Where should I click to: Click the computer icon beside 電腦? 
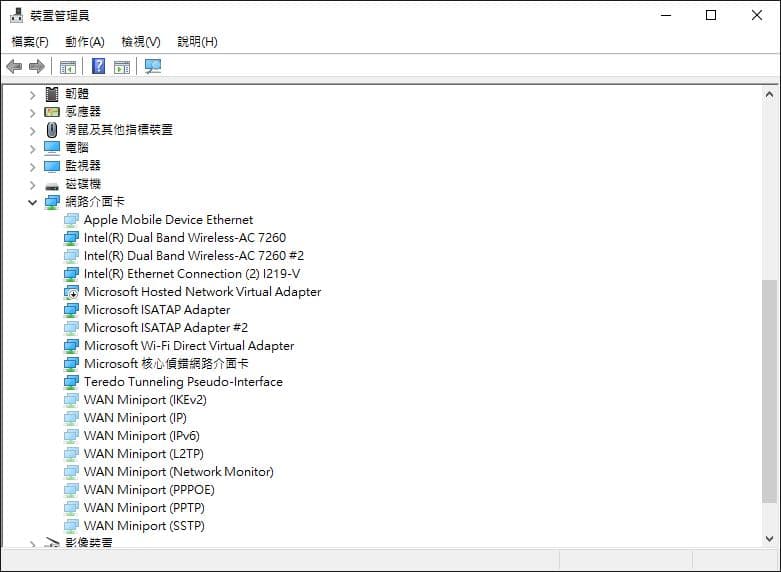[52, 148]
